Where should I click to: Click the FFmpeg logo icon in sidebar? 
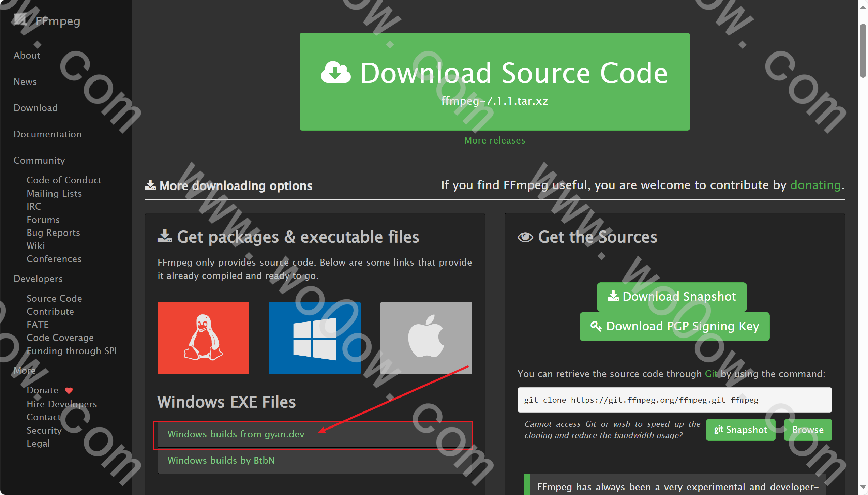pyautogui.click(x=20, y=20)
